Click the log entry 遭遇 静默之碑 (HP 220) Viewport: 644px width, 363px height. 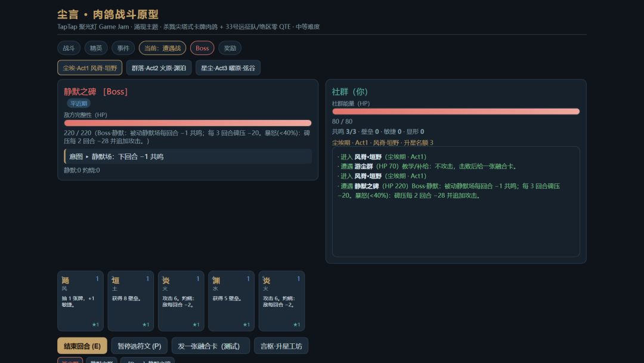[448, 190]
